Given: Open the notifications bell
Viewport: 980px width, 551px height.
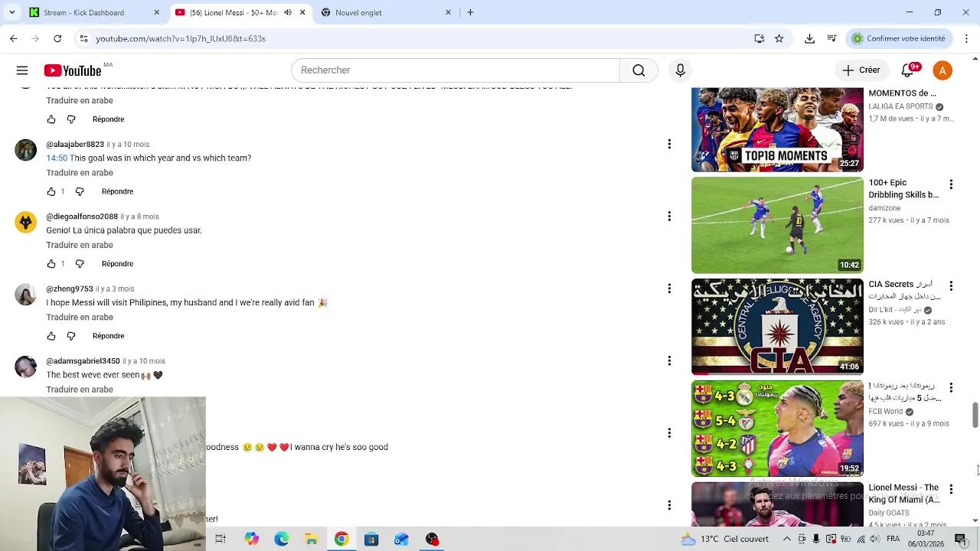Looking at the screenshot, I should click(909, 70).
